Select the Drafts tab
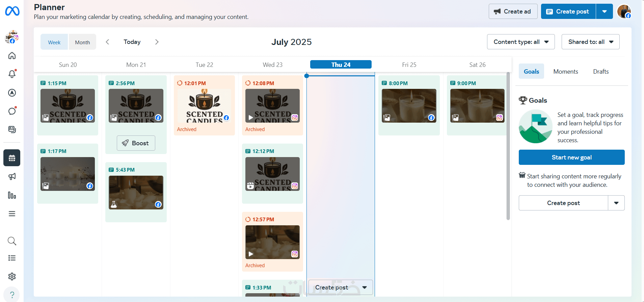The image size is (644, 302). 601,71
